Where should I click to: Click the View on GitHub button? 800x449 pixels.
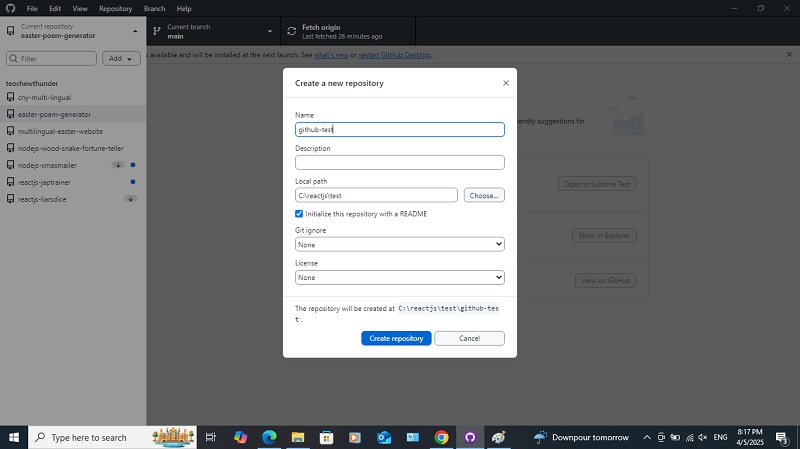tap(606, 280)
